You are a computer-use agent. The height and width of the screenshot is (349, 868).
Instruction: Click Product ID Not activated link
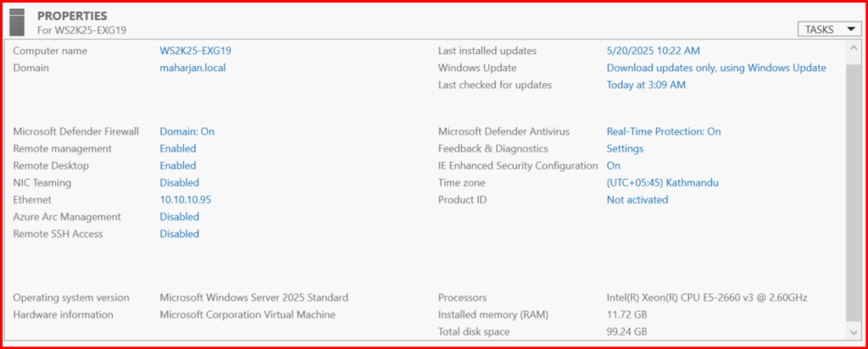tap(637, 200)
